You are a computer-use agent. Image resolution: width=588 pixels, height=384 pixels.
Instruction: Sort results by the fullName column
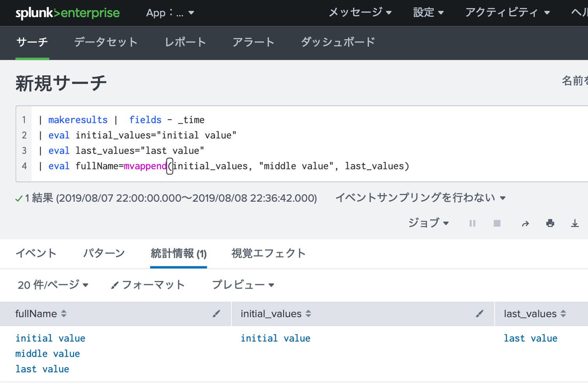pos(64,314)
